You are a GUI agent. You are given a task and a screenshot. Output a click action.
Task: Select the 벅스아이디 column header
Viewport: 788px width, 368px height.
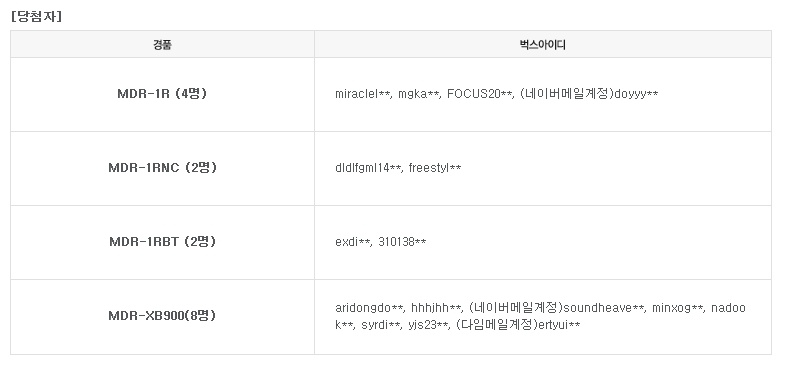pos(543,44)
